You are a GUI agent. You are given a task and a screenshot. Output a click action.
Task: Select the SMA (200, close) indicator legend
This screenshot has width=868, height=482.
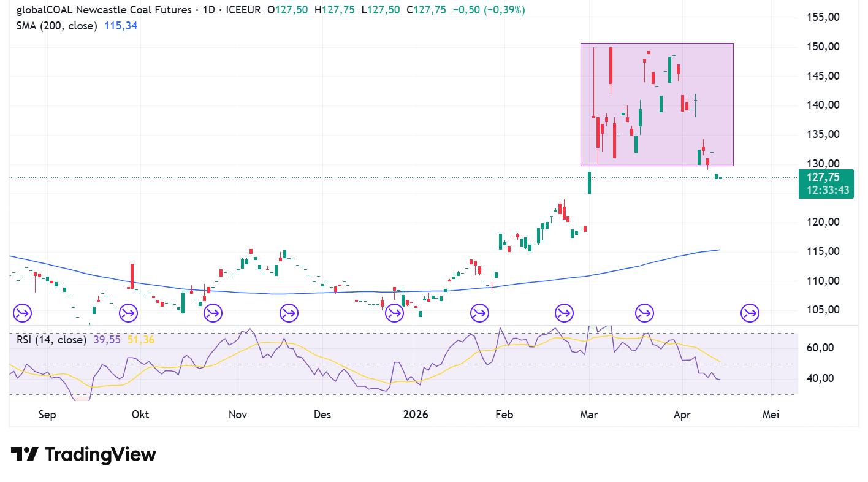pyautogui.click(x=56, y=26)
